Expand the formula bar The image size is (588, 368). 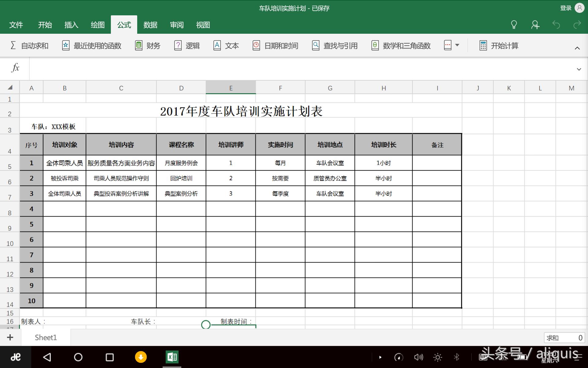579,69
